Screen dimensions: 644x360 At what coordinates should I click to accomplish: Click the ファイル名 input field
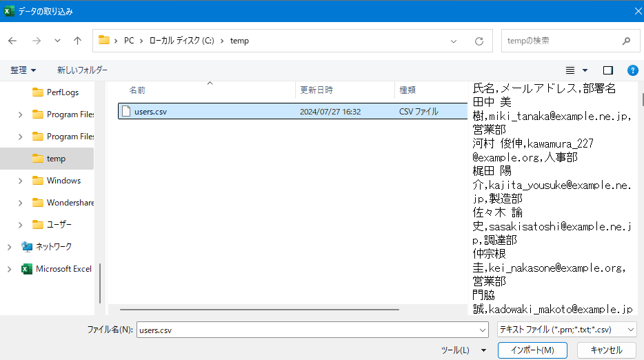[306, 330]
